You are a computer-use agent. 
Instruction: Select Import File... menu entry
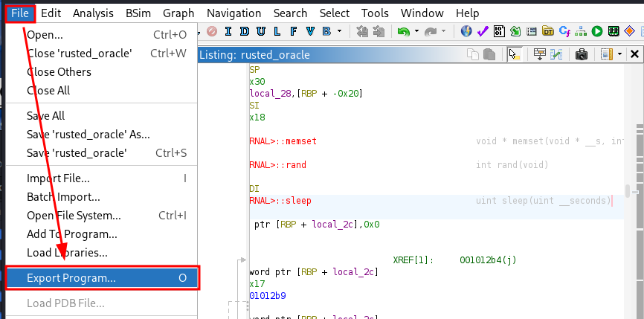click(58, 178)
